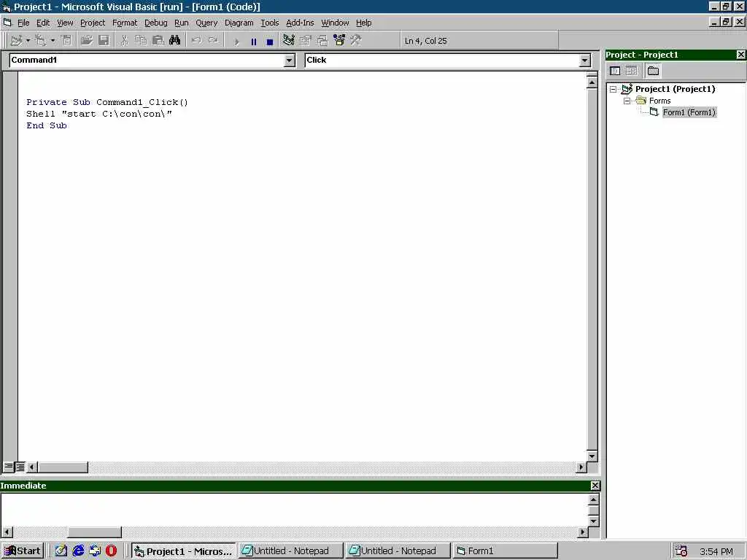Click Immediate window scroll right arrow
This screenshot has height=560, width=747.
point(582,532)
